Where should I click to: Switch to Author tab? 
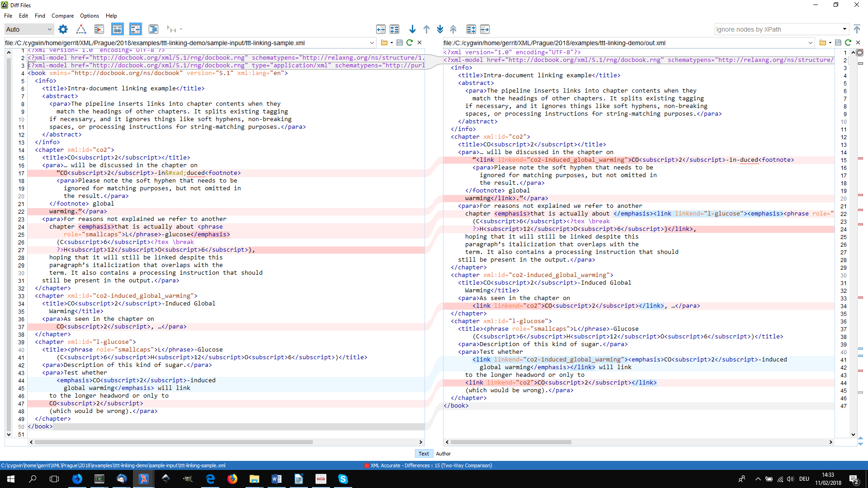coord(443,454)
